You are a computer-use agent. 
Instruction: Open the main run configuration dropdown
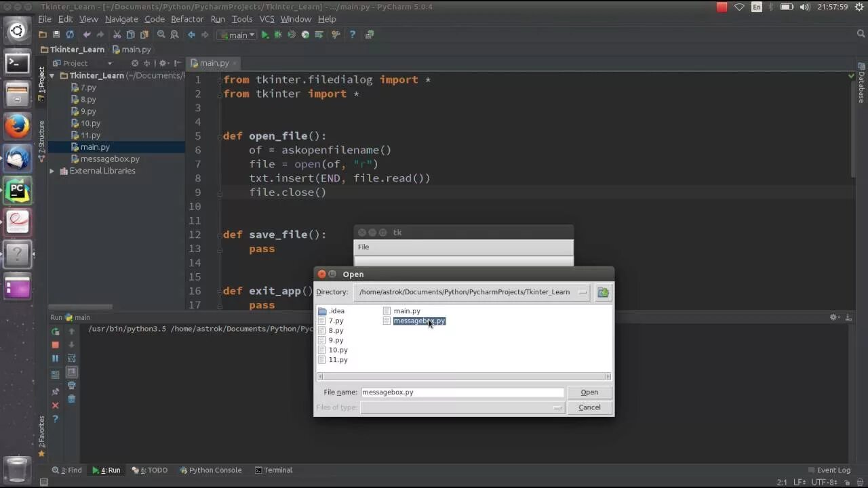pos(236,35)
